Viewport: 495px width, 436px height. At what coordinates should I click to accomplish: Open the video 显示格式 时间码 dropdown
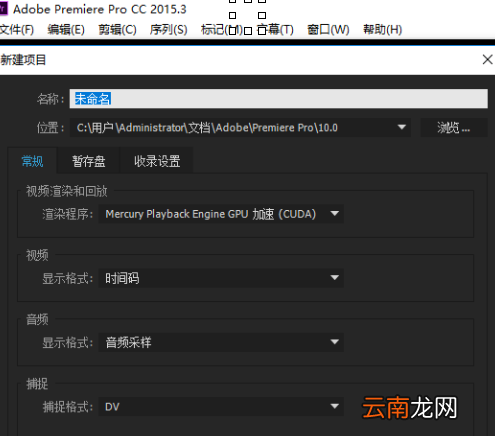(221, 278)
